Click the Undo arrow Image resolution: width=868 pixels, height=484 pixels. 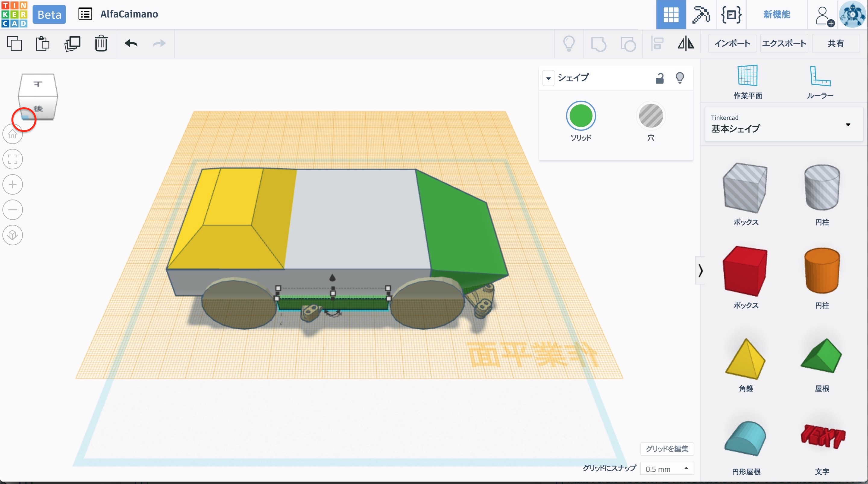pyautogui.click(x=131, y=43)
